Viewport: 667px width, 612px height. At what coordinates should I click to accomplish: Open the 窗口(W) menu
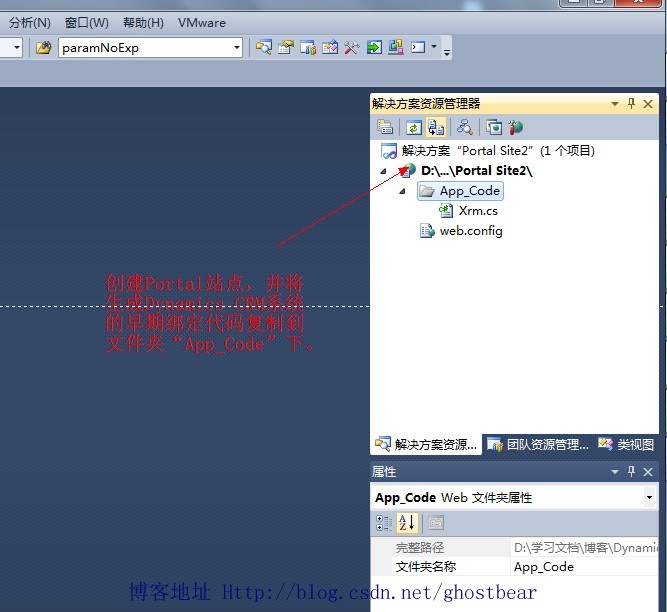[x=87, y=23]
